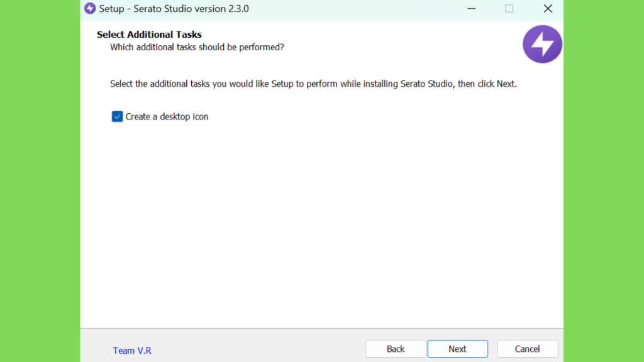The height and width of the screenshot is (362, 644).
Task: Click the large purple Serato lightning logo
Action: click(542, 44)
